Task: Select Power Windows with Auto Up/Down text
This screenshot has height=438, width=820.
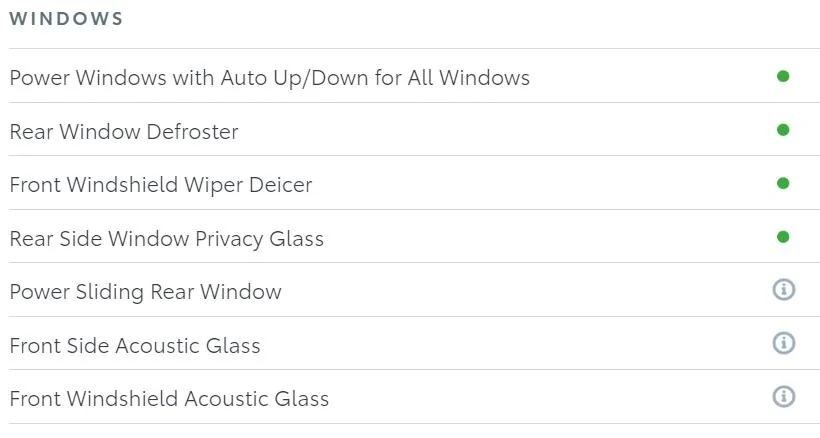Action: 270,78
